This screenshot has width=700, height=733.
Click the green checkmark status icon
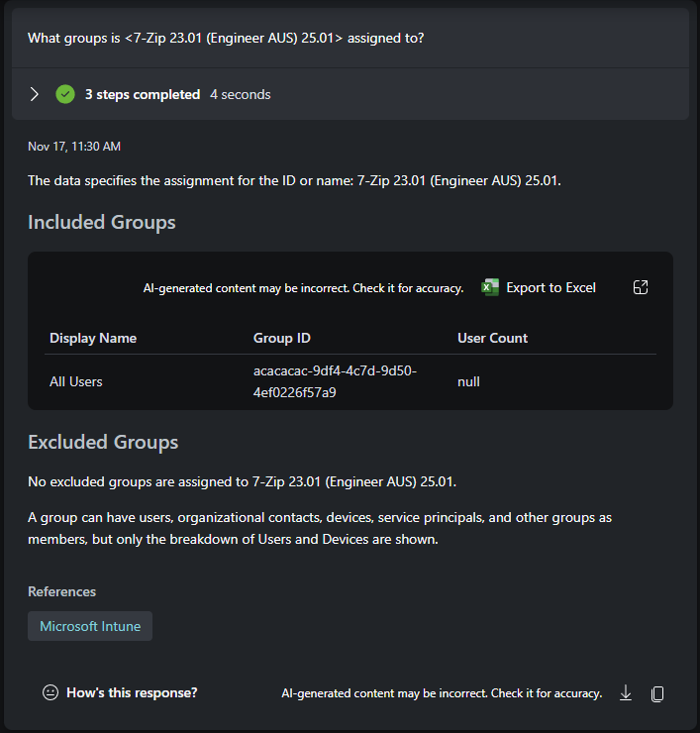[x=65, y=94]
